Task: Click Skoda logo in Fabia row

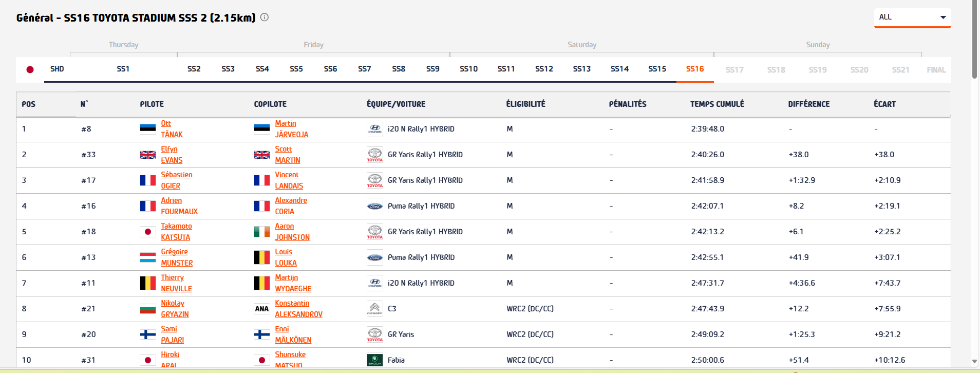Action: (x=375, y=360)
